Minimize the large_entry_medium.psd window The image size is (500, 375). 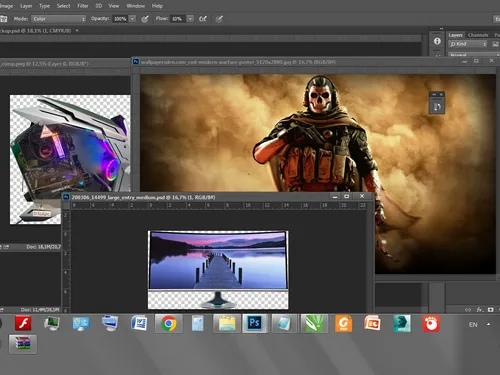tap(335, 196)
